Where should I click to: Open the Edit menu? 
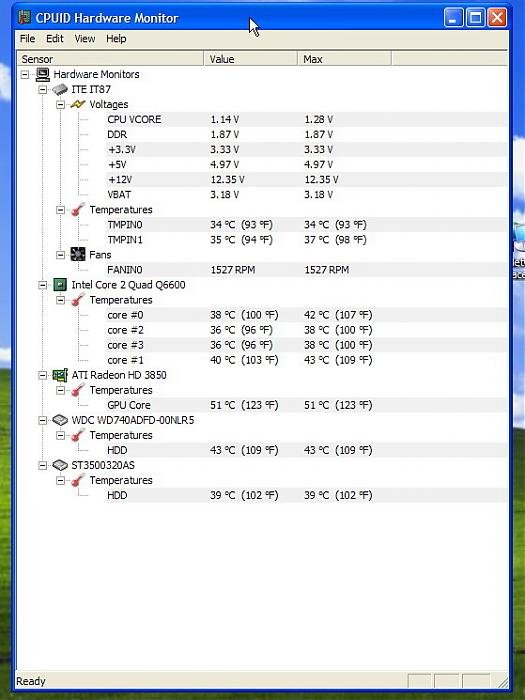point(54,39)
